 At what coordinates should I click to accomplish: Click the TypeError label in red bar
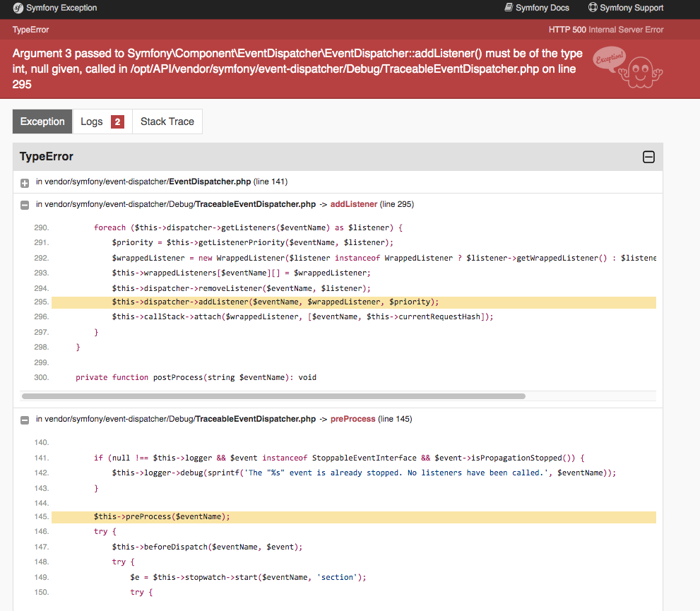coord(30,30)
